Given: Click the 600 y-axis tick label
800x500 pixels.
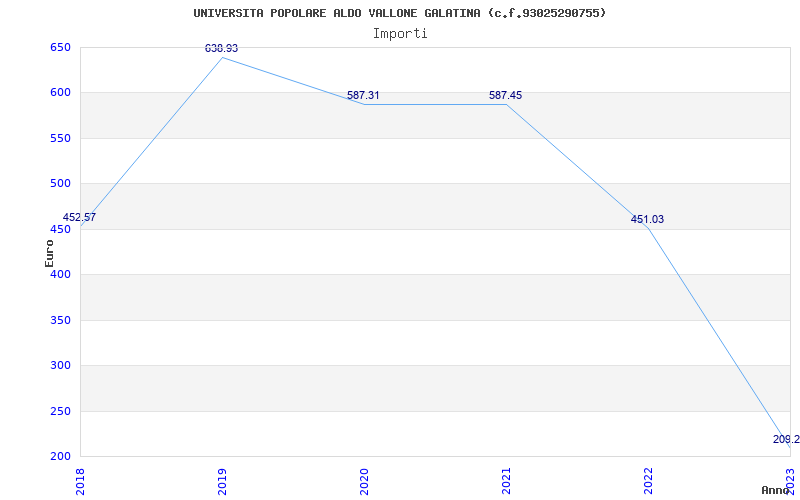Looking at the screenshot, I should (x=60, y=93).
